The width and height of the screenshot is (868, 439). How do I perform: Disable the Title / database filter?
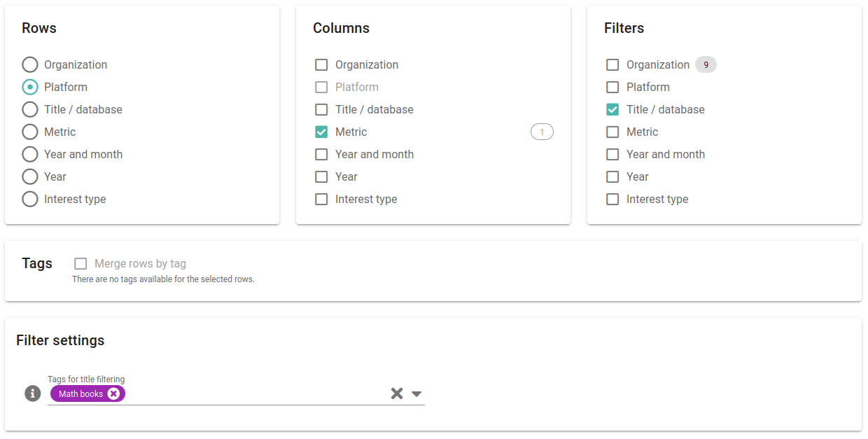pos(612,109)
